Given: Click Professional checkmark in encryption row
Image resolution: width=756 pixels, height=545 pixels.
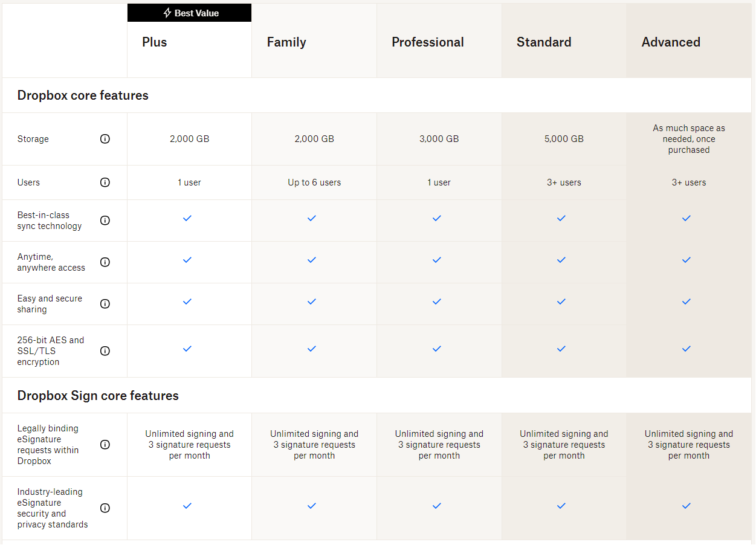Looking at the screenshot, I should tap(437, 349).
